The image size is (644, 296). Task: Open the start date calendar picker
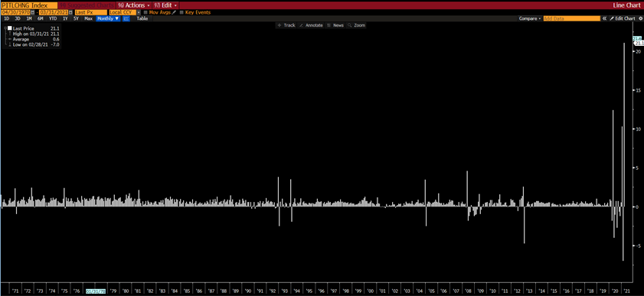click(x=32, y=12)
